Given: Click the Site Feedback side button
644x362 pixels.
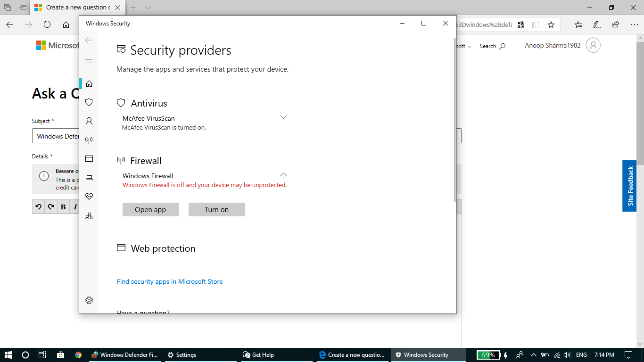Looking at the screenshot, I should (x=629, y=186).
